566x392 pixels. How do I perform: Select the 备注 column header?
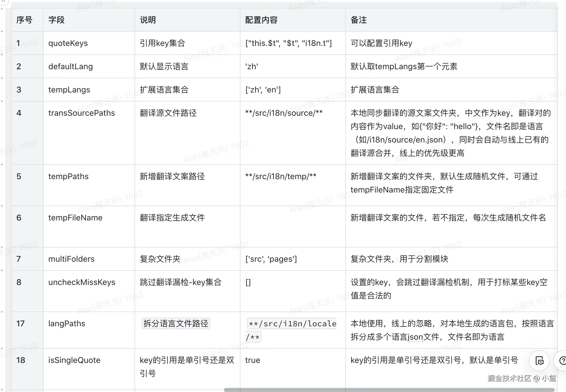[x=359, y=20]
